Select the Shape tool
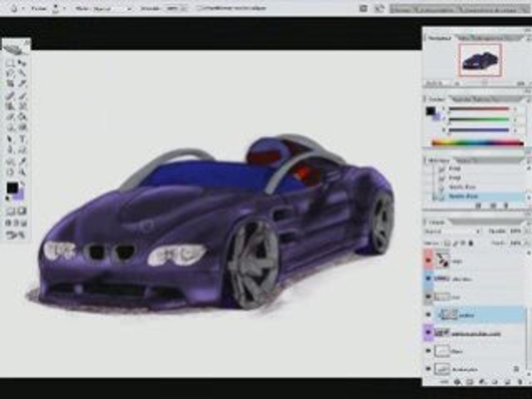This screenshot has width=532, height=399. pyautogui.click(x=22, y=150)
